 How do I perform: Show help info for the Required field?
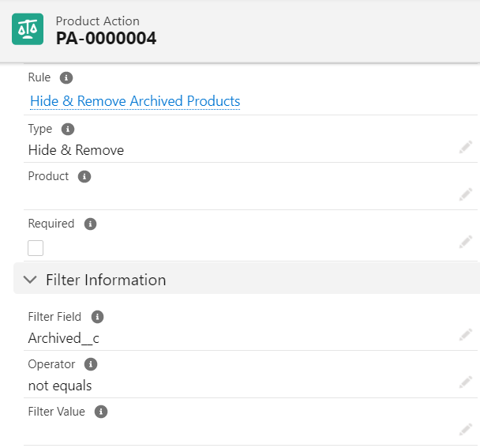90,224
